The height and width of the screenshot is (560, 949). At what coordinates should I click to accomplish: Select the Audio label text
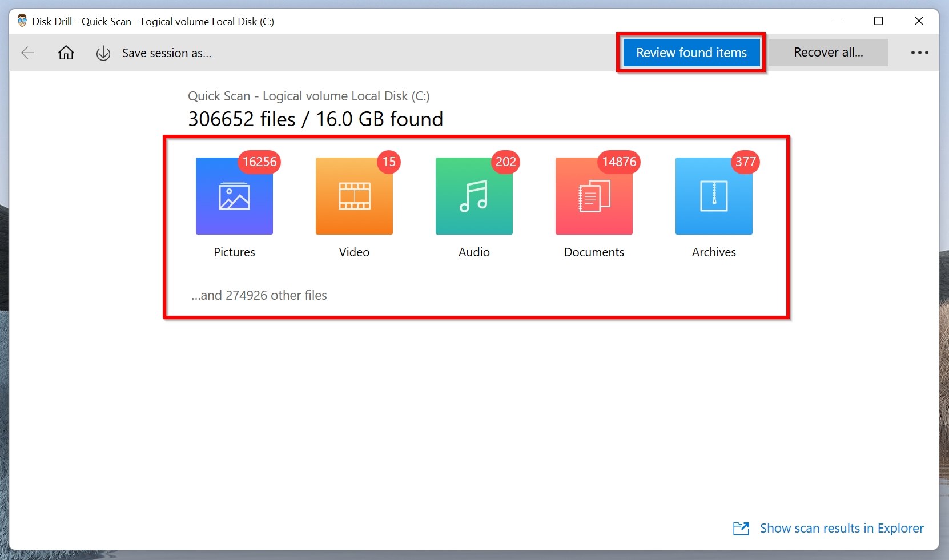click(474, 252)
